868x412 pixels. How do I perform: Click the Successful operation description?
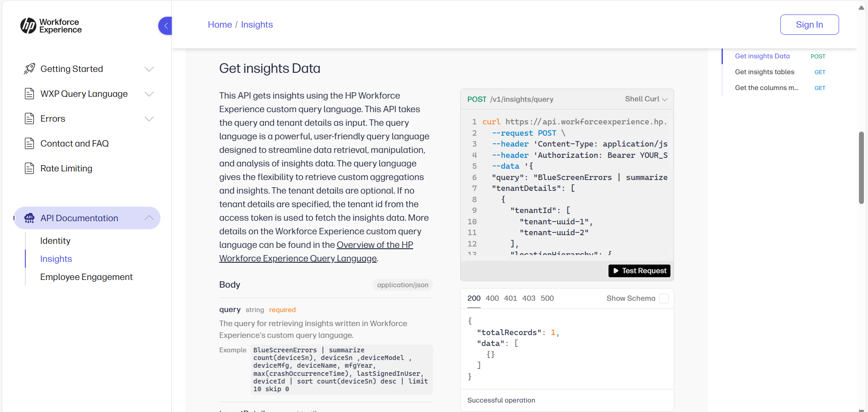(x=501, y=400)
